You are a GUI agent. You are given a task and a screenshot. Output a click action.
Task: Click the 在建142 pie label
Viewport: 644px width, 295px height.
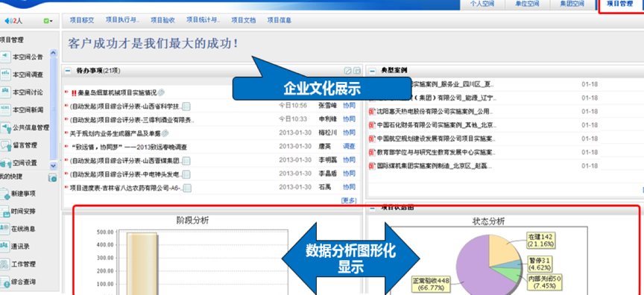(x=540, y=241)
